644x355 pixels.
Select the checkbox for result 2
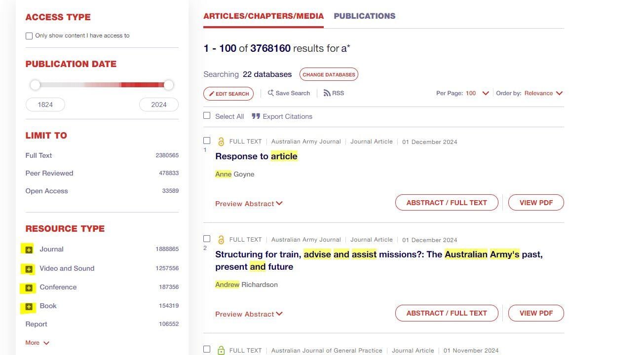pyautogui.click(x=207, y=239)
